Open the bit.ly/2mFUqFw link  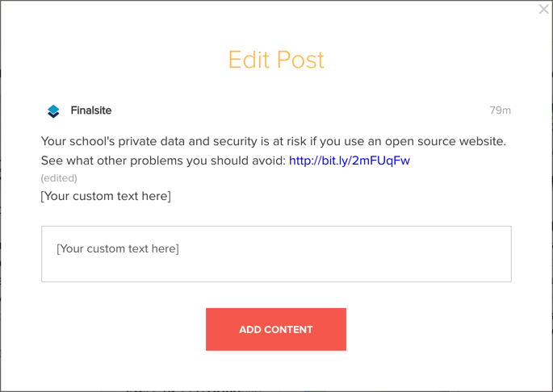(x=350, y=161)
